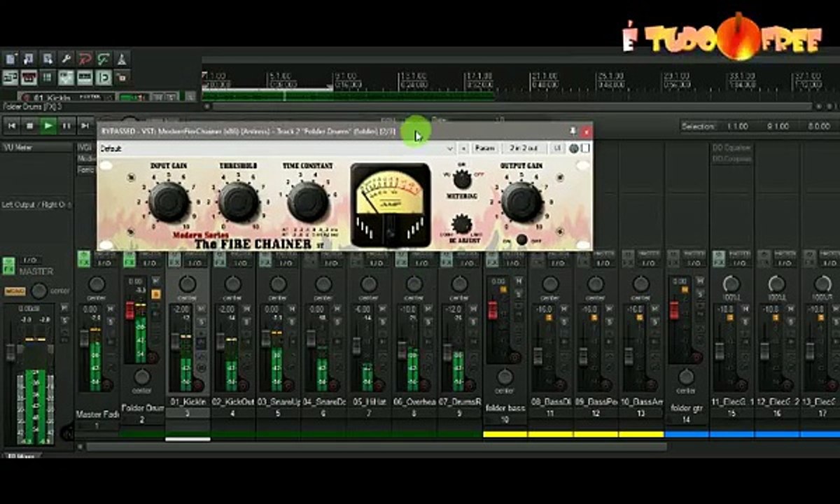Viewport: 840px width, 504px height.
Task: Click the Input Gain knob on Fire Chainer
Action: [169, 202]
